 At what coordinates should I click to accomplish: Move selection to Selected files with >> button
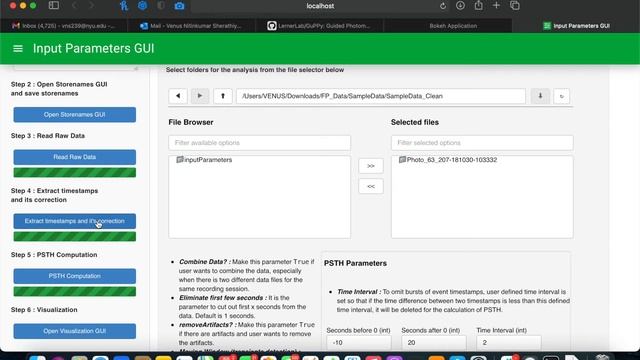click(x=371, y=166)
